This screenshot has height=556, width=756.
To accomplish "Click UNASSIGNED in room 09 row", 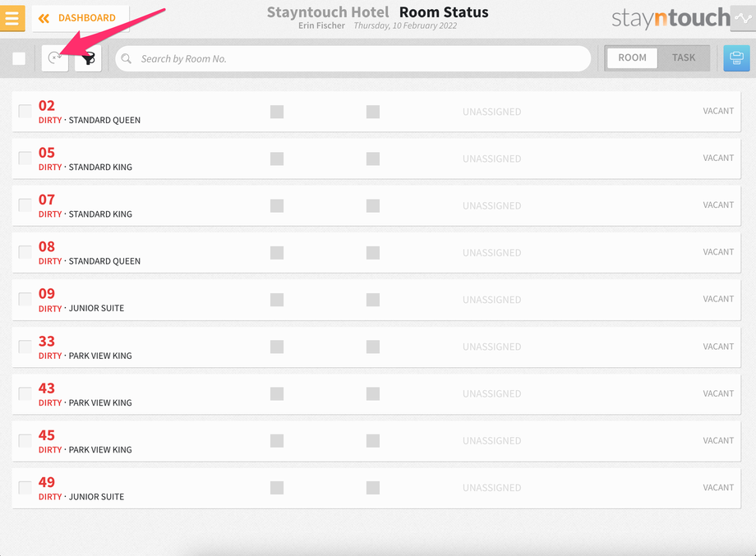I will click(x=491, y=300).
